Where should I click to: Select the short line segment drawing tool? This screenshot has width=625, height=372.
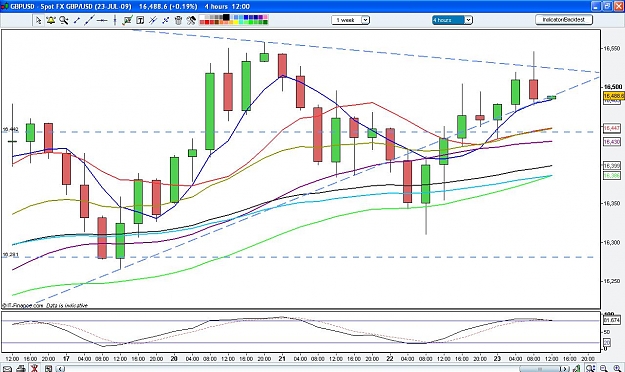[77, 20]
